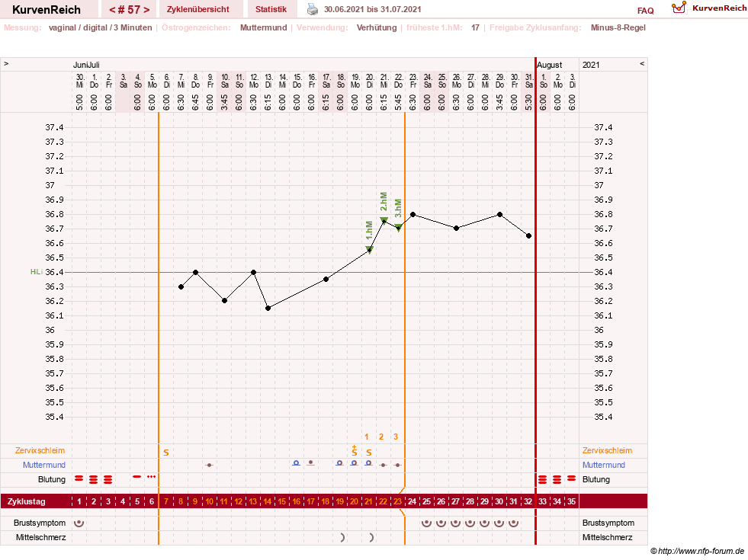Viewport: 748px width, 560px height.
Task: Click the bleeding icon on cycle day 1
Action: (x=79, y=478)
